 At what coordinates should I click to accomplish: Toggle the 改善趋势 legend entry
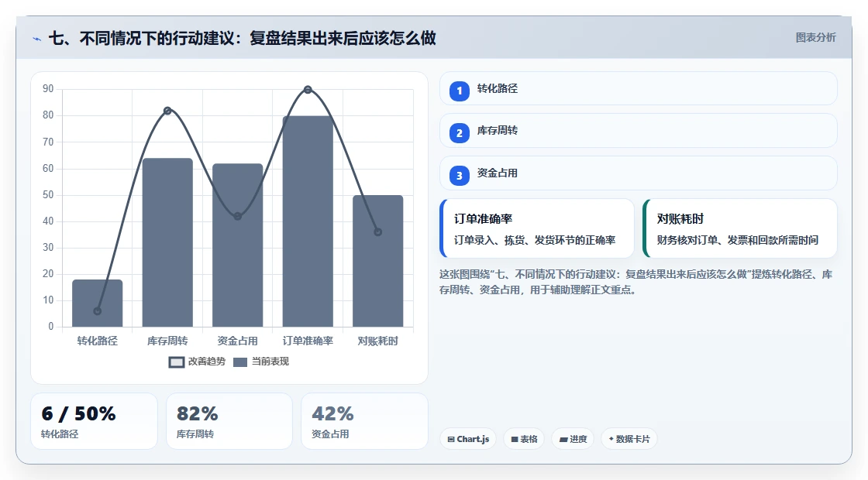[x=197, y=362]
